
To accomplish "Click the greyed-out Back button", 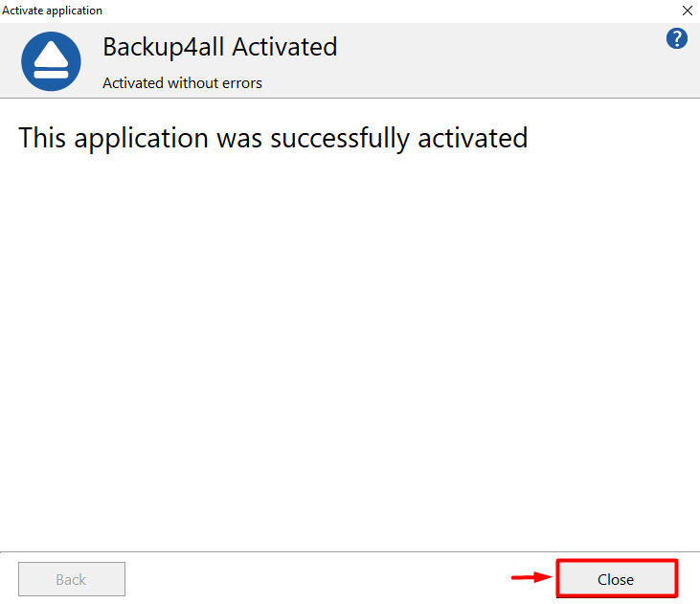I will [x=72, y=579].
